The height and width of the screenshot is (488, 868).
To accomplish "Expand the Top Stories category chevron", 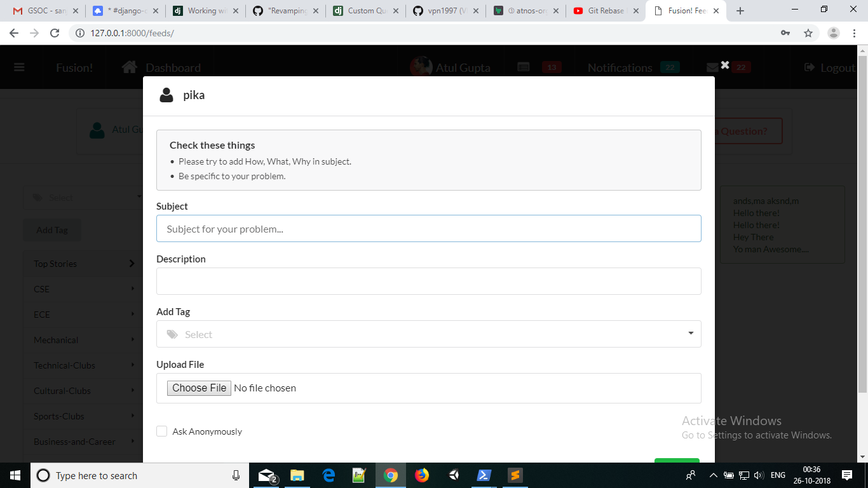I will coord(132,263).
